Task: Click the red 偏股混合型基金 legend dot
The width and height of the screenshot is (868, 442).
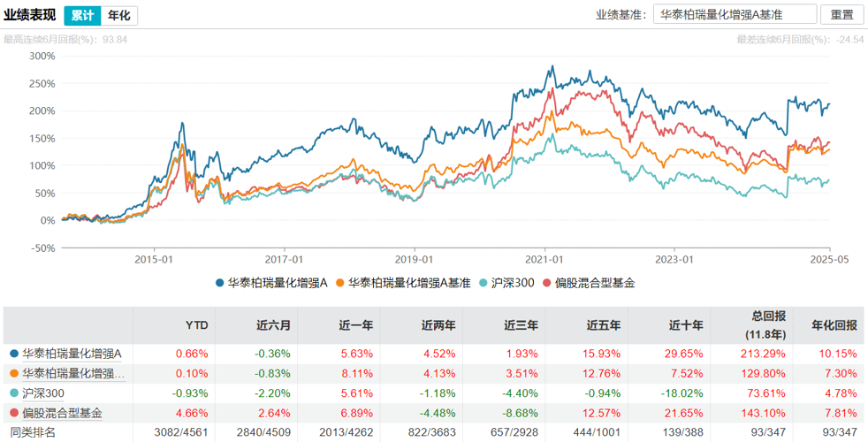Action: tap(547, 284)
